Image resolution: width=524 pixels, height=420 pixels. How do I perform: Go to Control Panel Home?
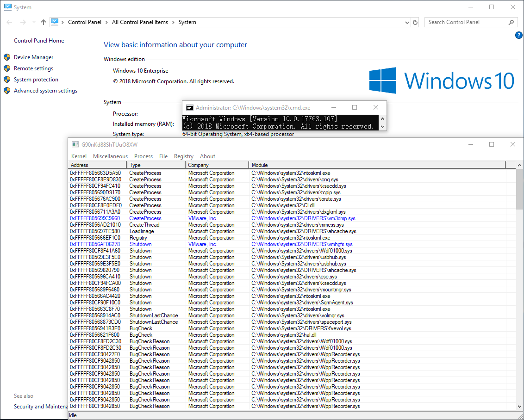click(39, 40)
